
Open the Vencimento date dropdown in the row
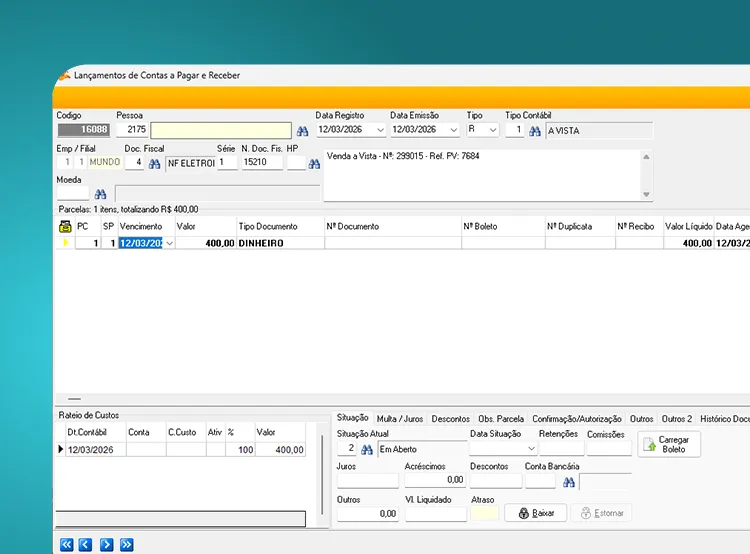coord(169,244)
